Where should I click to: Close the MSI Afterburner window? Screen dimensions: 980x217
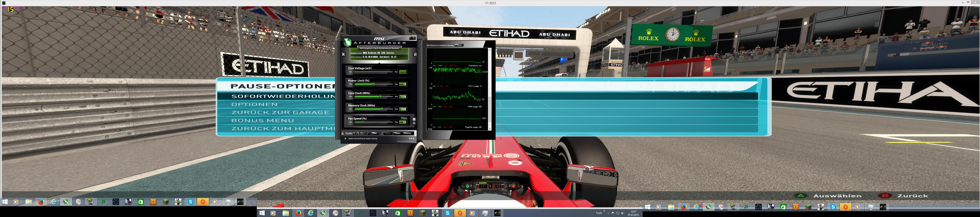pyautogui.click(x=414, y=38)
